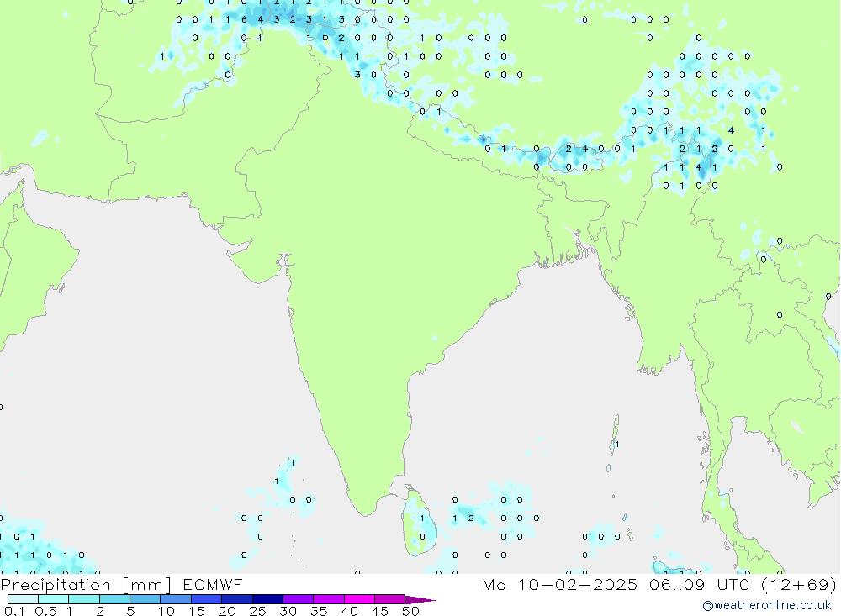Viewport: 841px width, 616px height.
Task: Click the 35–40 mm purple legend swatch
Action: (x=328, y=599)
